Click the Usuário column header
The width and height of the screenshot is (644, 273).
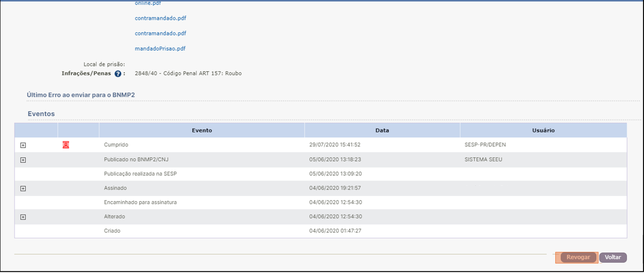coord(543,130)
